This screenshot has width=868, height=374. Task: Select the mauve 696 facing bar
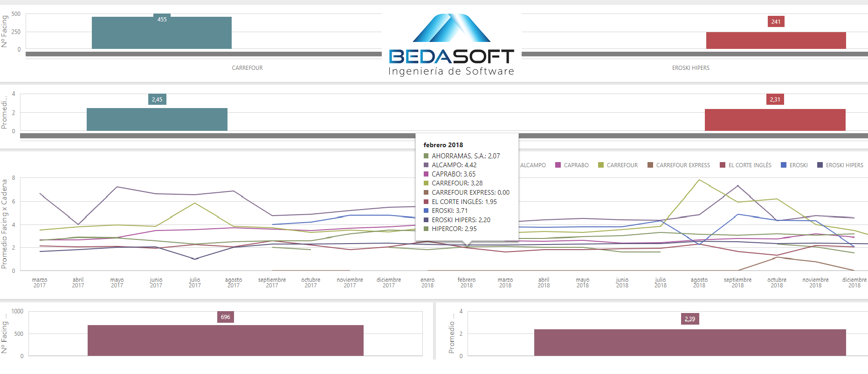click(226, 340)
